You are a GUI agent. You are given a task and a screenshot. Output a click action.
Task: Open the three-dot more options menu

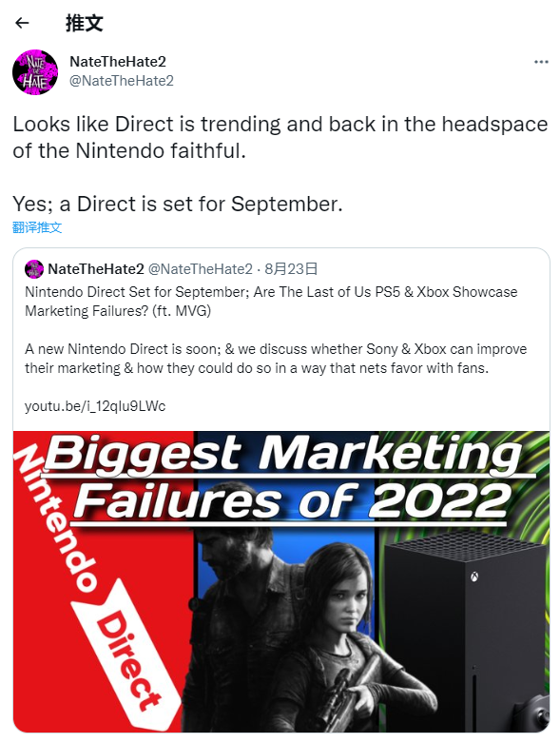click(541, 62)
